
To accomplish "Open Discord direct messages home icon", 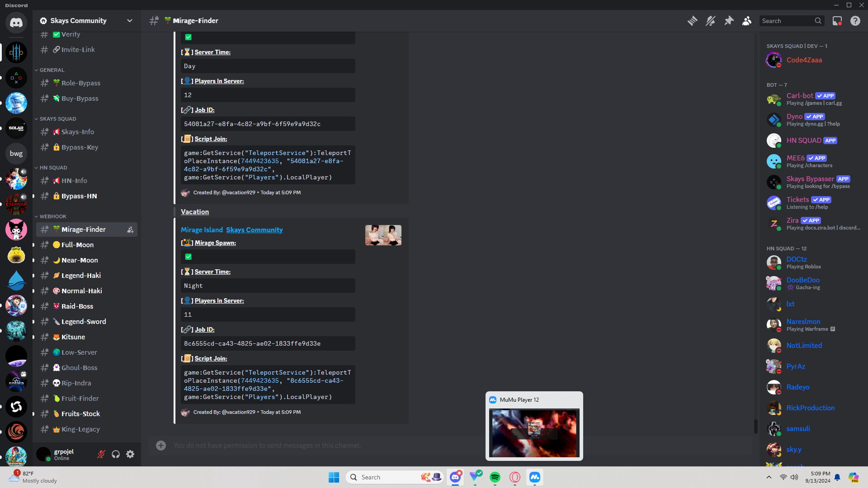I will (16, 22).
